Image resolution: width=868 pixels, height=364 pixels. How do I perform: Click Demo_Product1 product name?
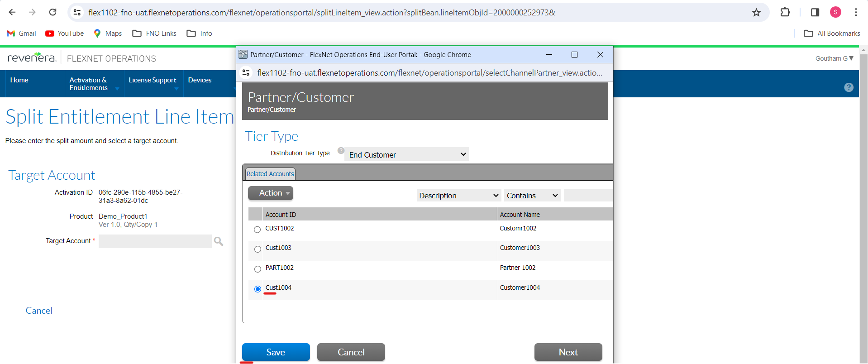[x=123, y=216]
